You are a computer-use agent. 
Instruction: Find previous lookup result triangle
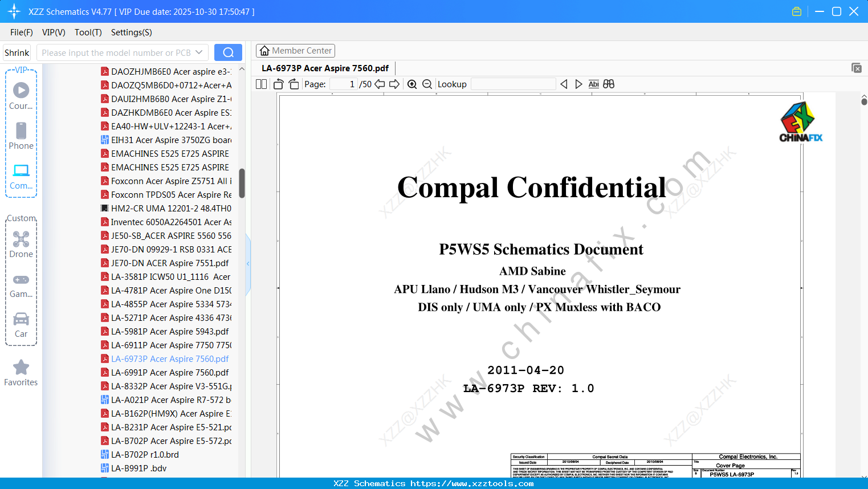(564, 84)
